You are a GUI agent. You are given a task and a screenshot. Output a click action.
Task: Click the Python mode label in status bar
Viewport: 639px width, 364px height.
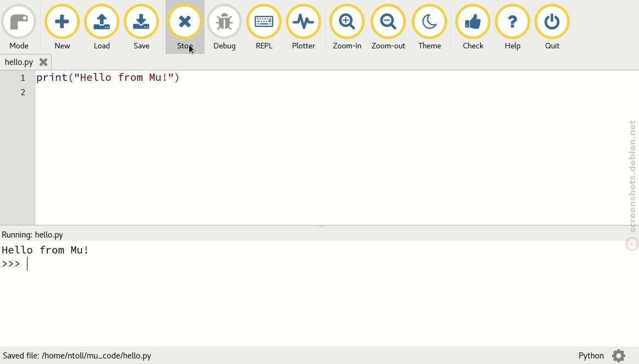click(591, 355)
